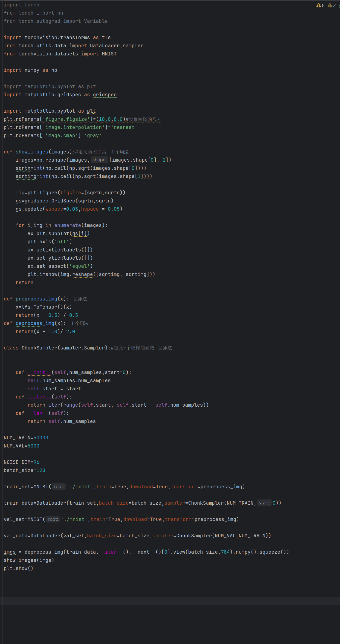Place cursor on NUM_TRAIN=50000 value
Image resolution: width=340 pixels, height=644 pixels.
pyautogui.click(x=41, y=438)
